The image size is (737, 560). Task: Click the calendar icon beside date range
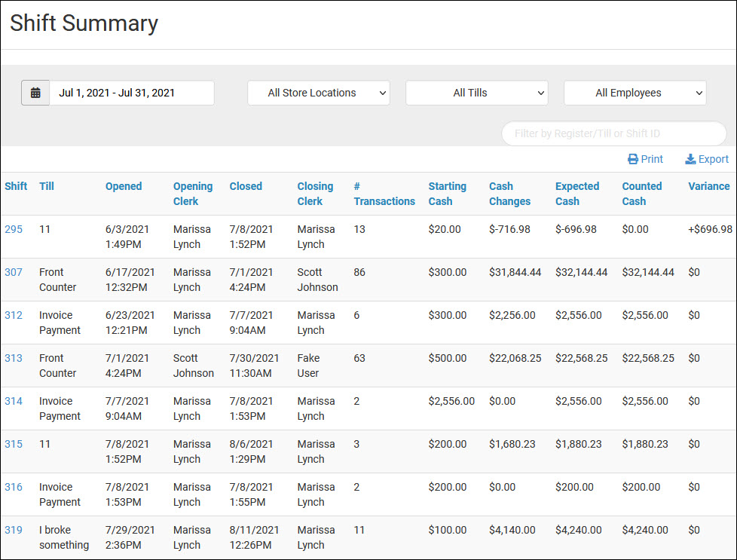(35, 93)
